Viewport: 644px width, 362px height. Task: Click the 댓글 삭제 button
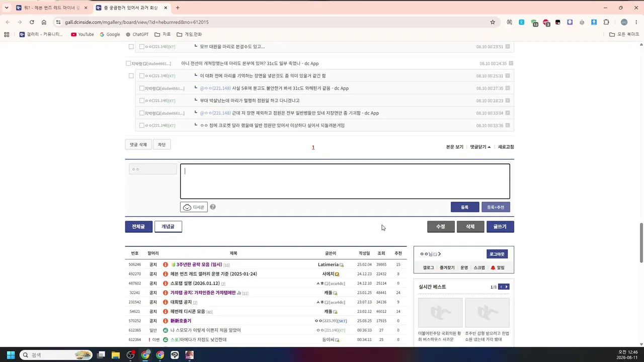(x=138, y=145)
